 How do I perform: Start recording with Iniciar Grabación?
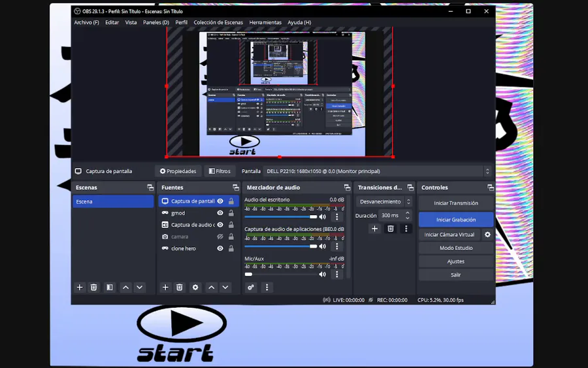pos(456,220)
